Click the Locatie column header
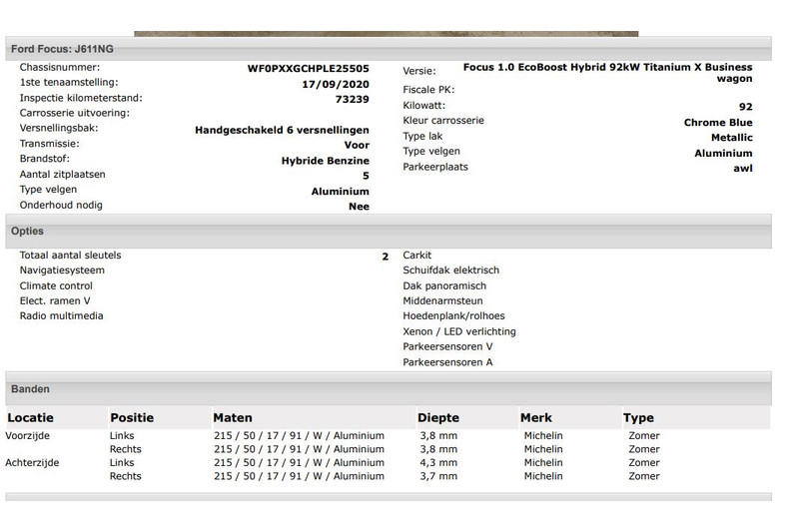 click(x=31, y=417)
